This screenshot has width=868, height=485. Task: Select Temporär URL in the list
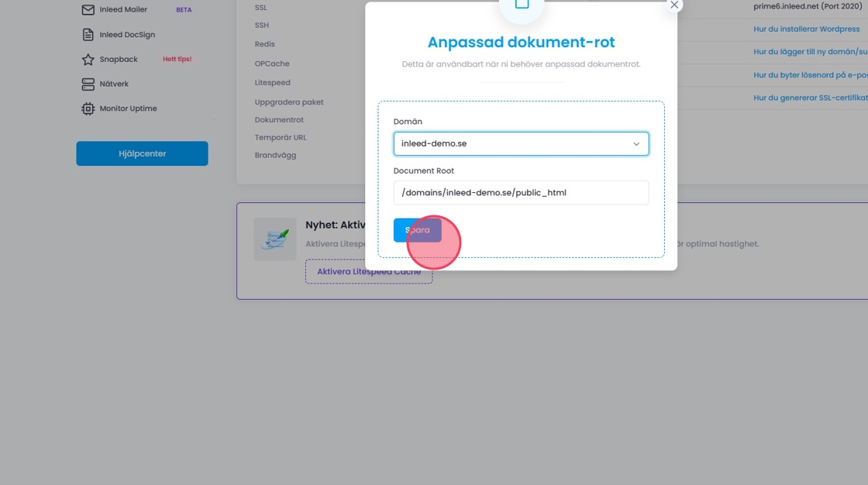coord(281,137)
